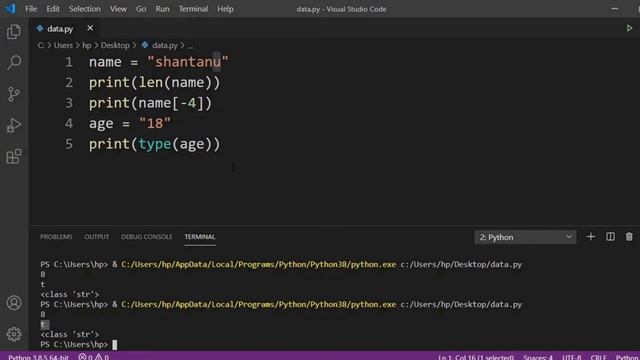This screenshot has height=360, width=640.
Task: Close the data.py editor tab
Action: click(90, 28)
